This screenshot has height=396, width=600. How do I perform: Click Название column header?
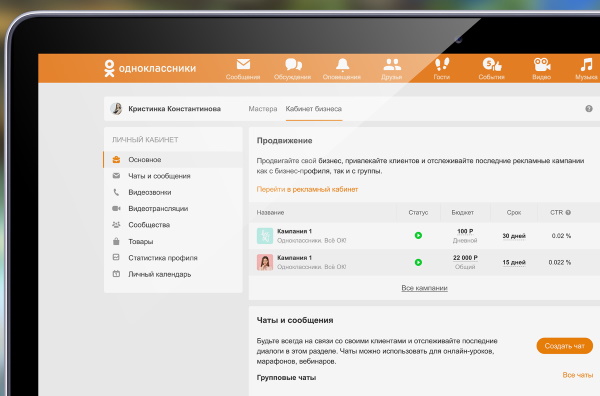(x=270, y=212)
